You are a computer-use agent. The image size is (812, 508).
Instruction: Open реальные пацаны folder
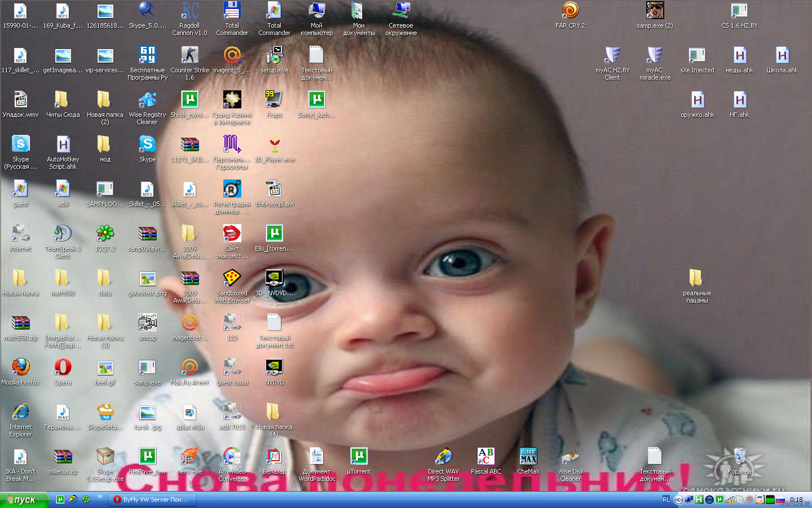click(x=697, y=286)
